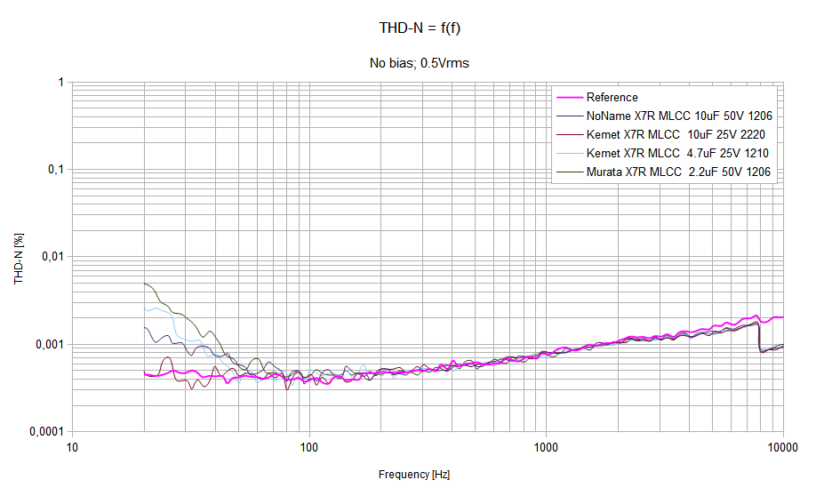Click the magenta Reference curve's right end
Screen dimensions: 840x504
(x=781, y=316)
